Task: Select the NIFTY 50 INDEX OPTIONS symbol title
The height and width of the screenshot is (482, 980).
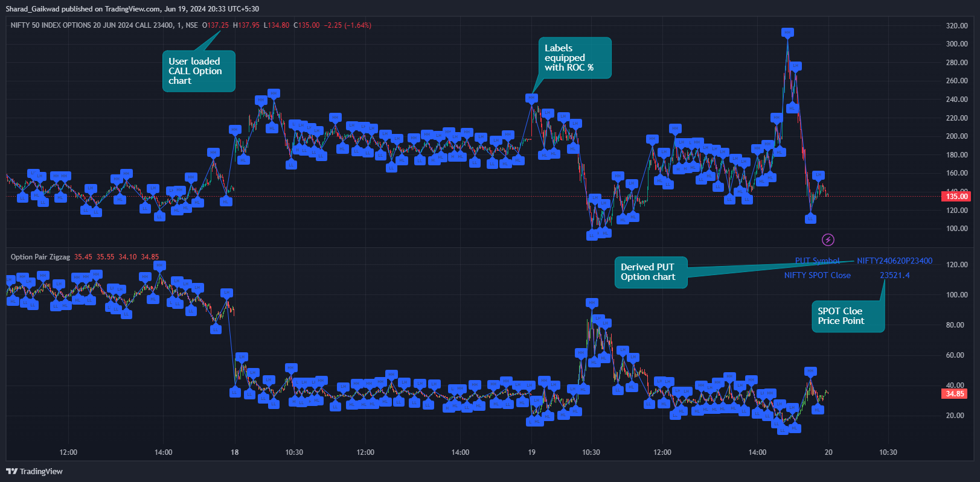Action: coord(104,25)
